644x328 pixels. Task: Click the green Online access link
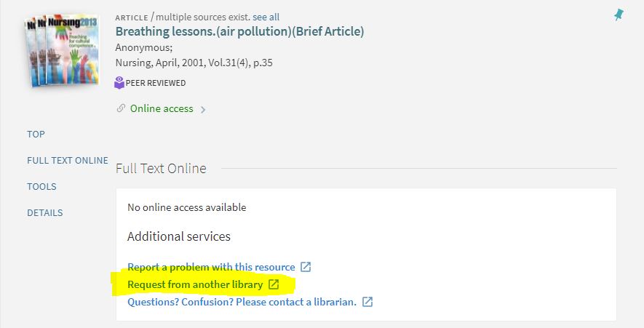162,108
